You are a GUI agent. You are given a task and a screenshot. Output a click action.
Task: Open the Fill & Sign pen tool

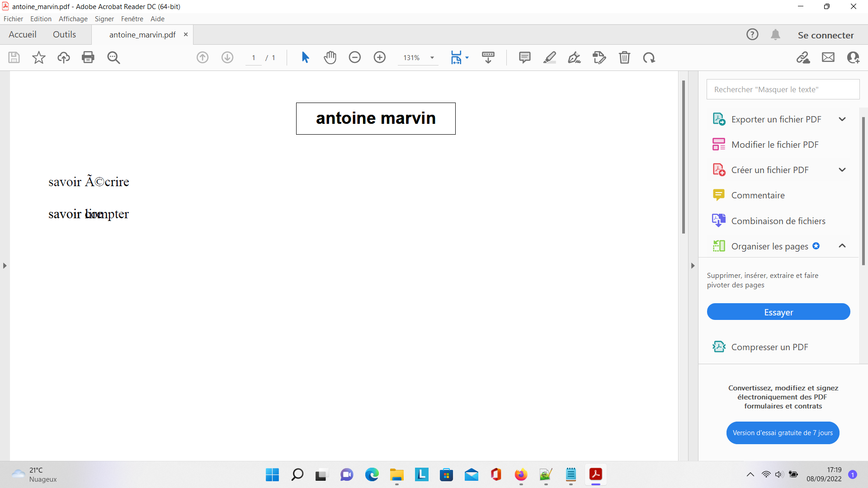click(574, 57)
